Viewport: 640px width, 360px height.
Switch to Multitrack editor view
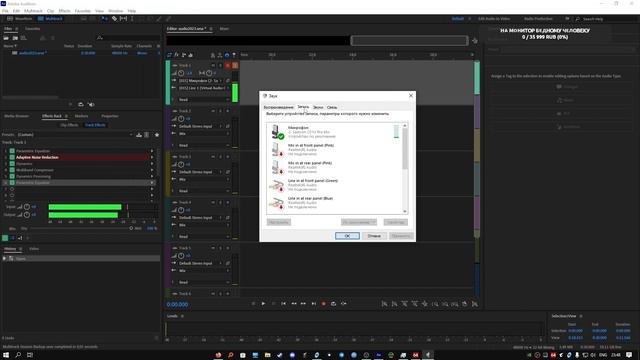click(x=51, y=19)
